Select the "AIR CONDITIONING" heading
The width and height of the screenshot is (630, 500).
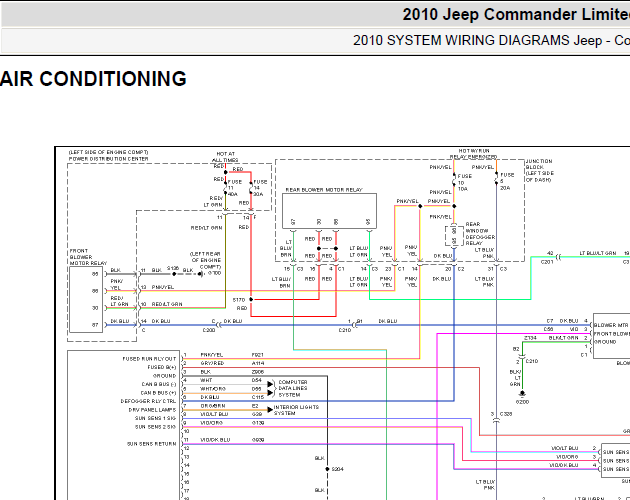click(x=93, y=79)
